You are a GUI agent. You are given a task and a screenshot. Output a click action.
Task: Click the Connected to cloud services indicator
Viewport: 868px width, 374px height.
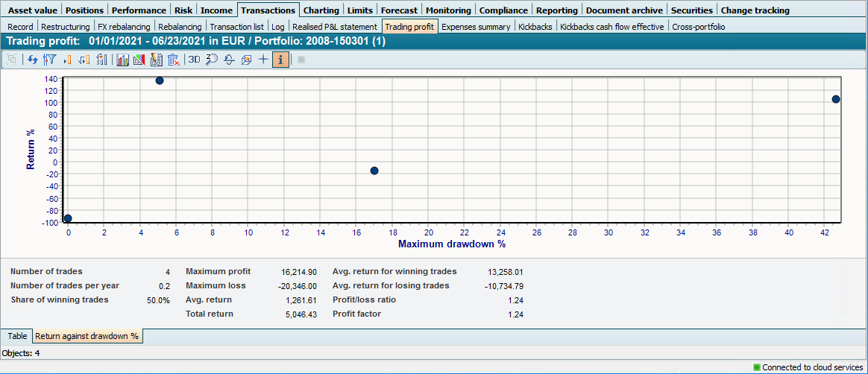coord(808,367)
